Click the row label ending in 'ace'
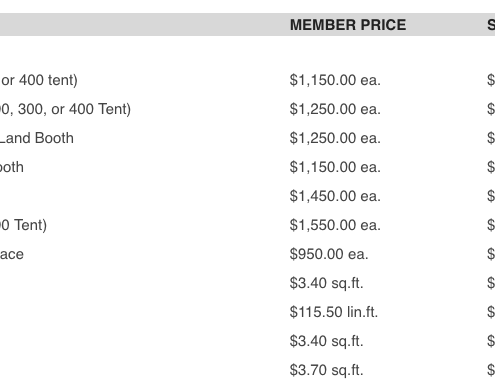This screenshot has height=389, width=495. pos(12,254)
